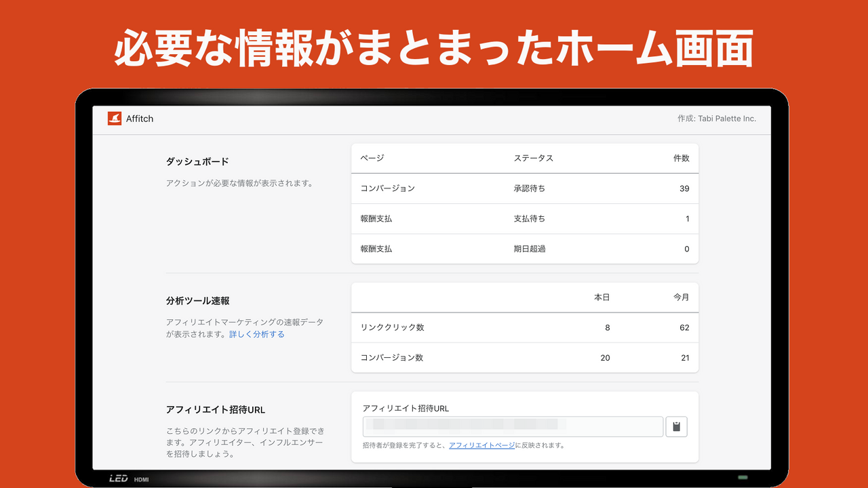
Task: Copy affiliate invite URL with clipboard button
Action: 676,427
